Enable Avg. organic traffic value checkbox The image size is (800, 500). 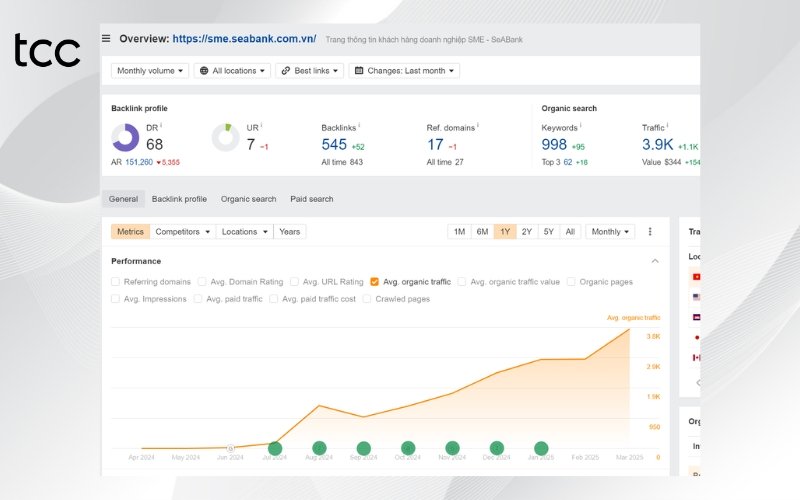click(x=462, y=282)
